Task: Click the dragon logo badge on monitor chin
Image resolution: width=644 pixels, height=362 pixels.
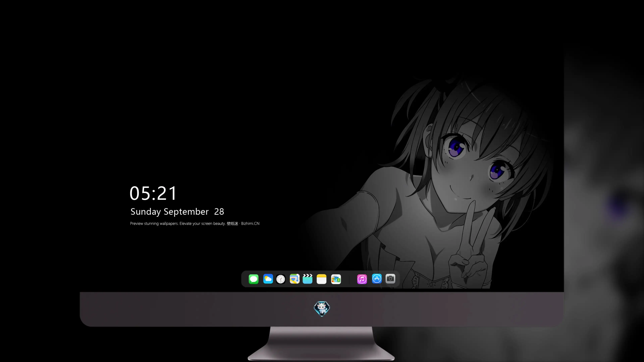Action: [322, 309]
